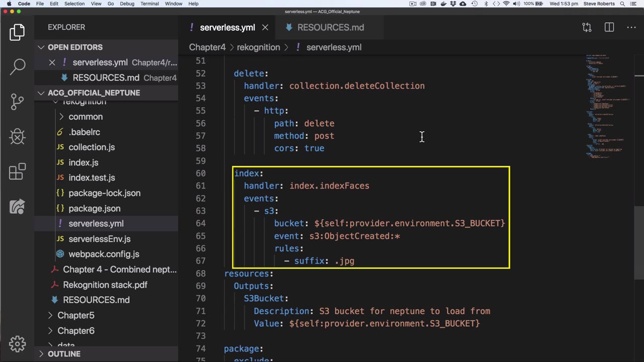Open the Explorer view in activity bar
This screenshot has height=362, width=644.
click(x=17, y=32)
